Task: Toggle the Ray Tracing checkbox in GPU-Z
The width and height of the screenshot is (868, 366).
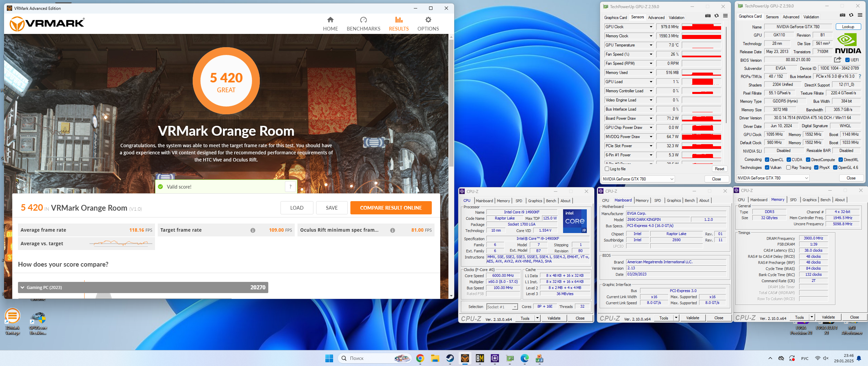Action: tap(789, 168)
